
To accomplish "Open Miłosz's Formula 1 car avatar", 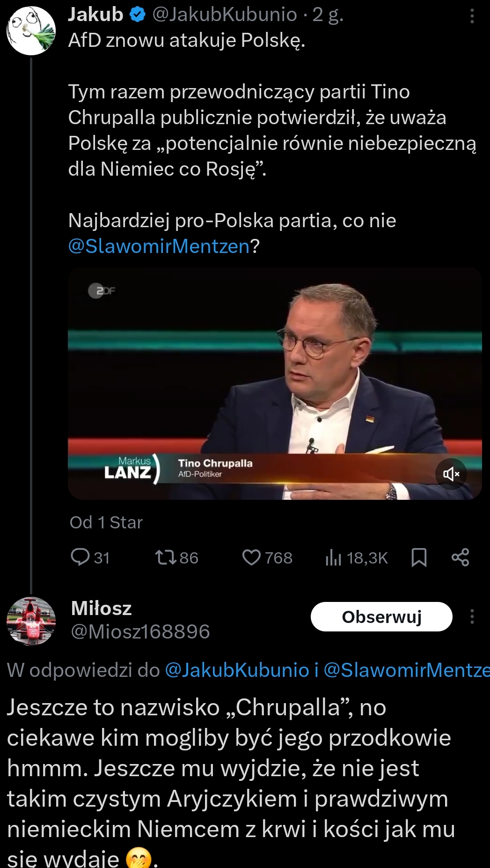I will pos(31,621).
